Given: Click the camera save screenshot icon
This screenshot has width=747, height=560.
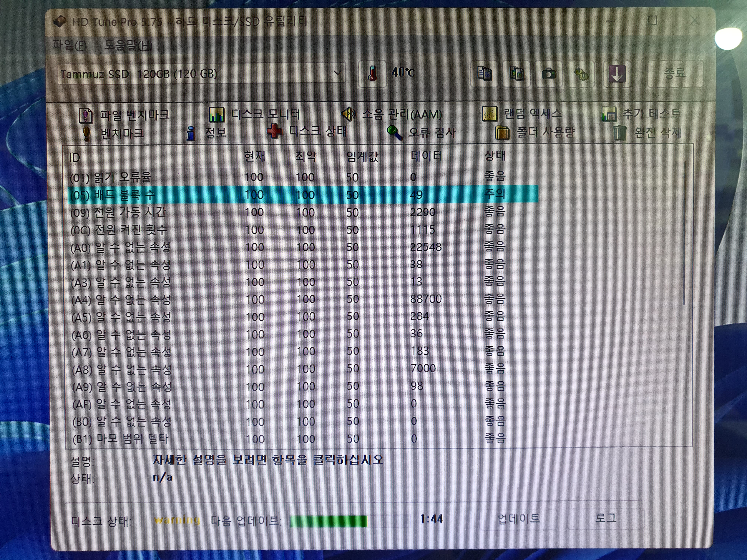Looking at the screenshot, I should click(548, 74).
